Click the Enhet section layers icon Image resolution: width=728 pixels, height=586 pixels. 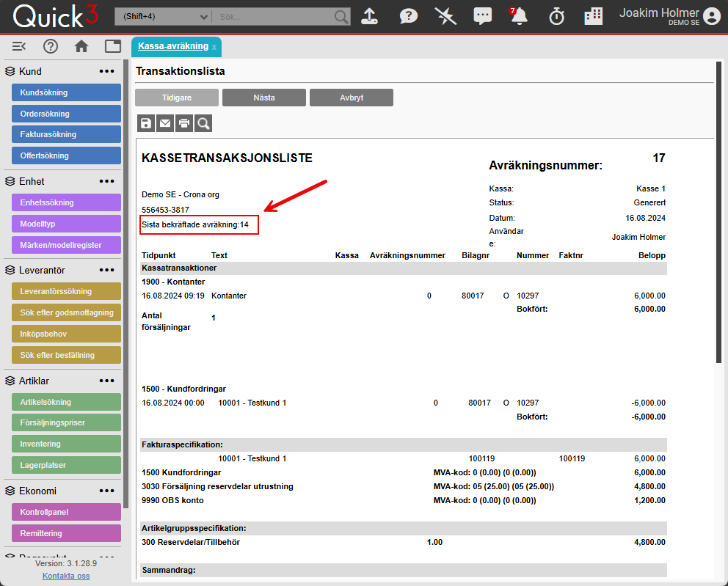[x=10, y=181]
